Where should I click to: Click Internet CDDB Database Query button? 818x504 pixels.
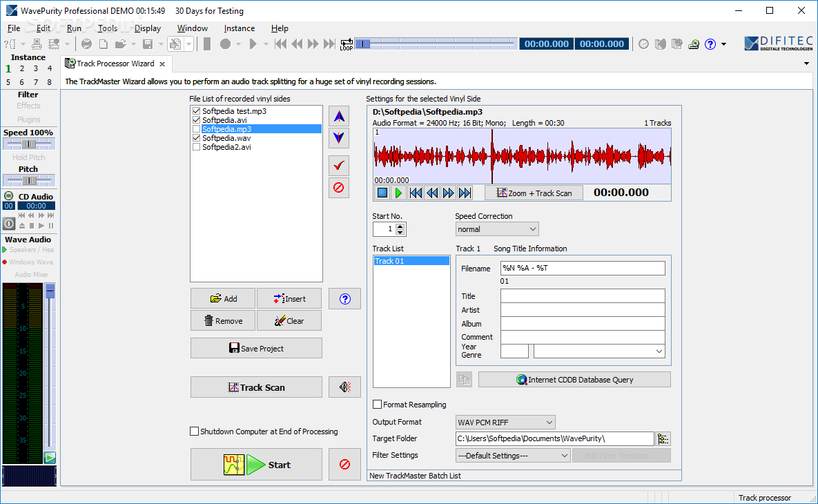[x=574, y=380]
